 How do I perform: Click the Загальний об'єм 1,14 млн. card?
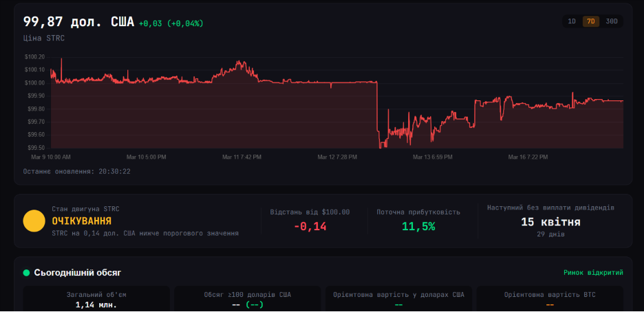(96, 300)
